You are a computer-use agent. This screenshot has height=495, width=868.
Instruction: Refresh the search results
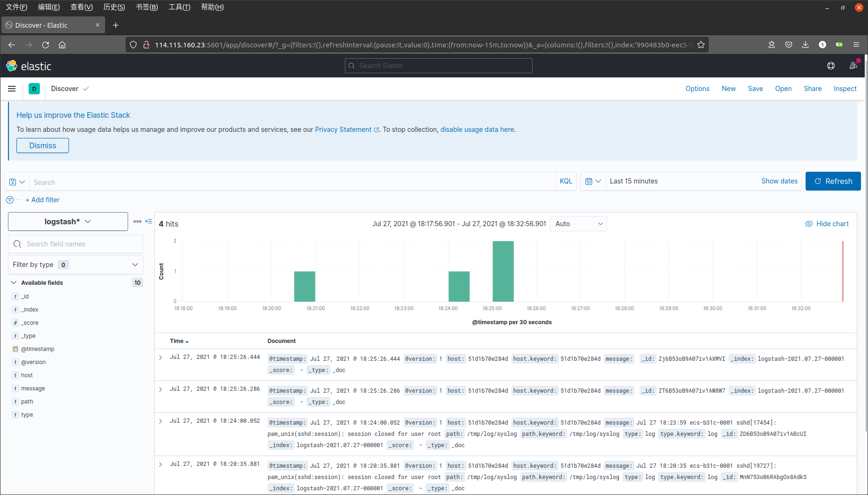click(833, 181)
